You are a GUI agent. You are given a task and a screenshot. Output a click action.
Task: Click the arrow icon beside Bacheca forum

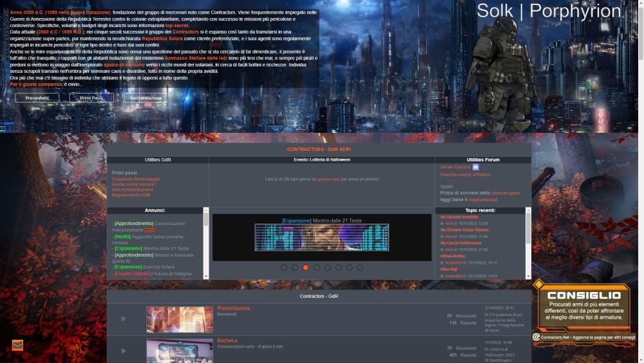click(x=124, y=350)
